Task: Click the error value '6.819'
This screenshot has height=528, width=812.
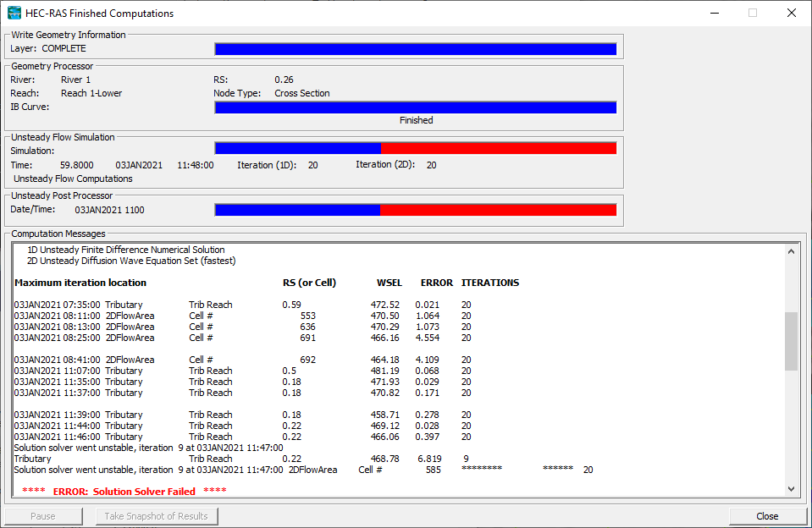Action: pos(430,459)
